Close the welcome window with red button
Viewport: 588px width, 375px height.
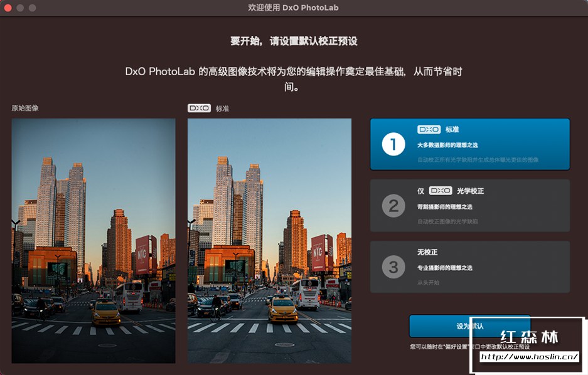[x=7, y=8]
